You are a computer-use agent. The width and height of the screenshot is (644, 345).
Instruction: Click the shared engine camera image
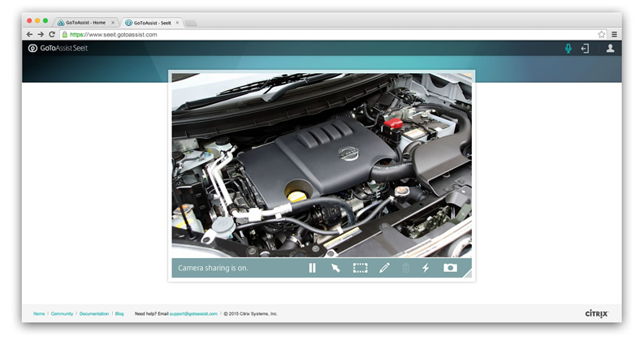[x=322, y=165]
